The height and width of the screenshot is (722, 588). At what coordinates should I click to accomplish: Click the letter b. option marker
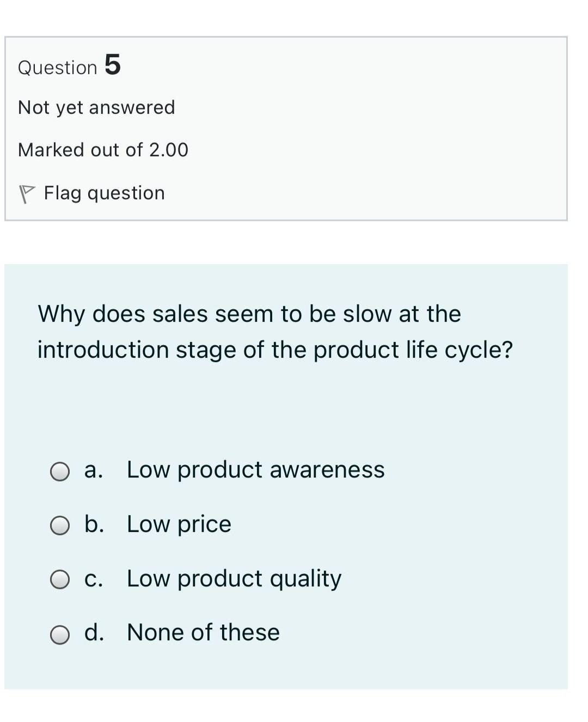[94, 524]
